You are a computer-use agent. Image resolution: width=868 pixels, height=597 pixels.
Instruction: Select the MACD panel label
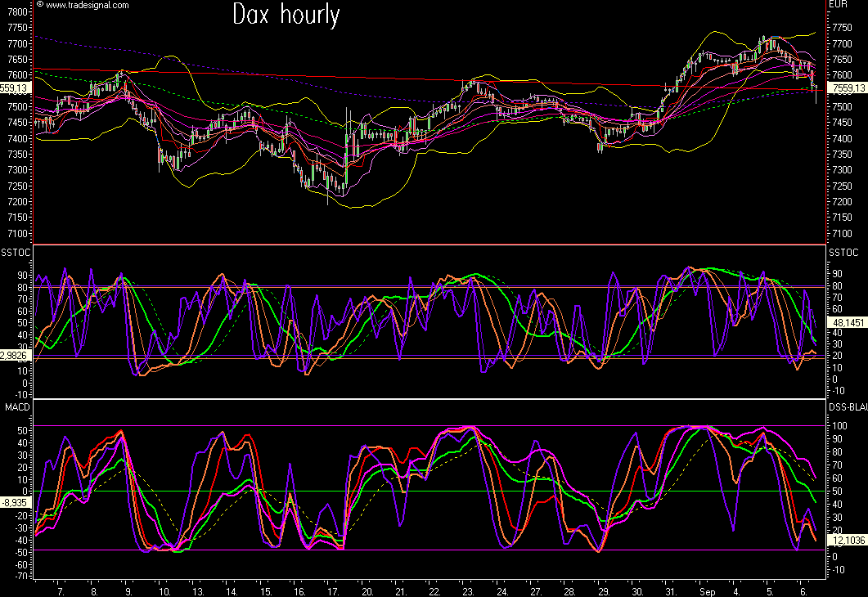click(18, 407)
